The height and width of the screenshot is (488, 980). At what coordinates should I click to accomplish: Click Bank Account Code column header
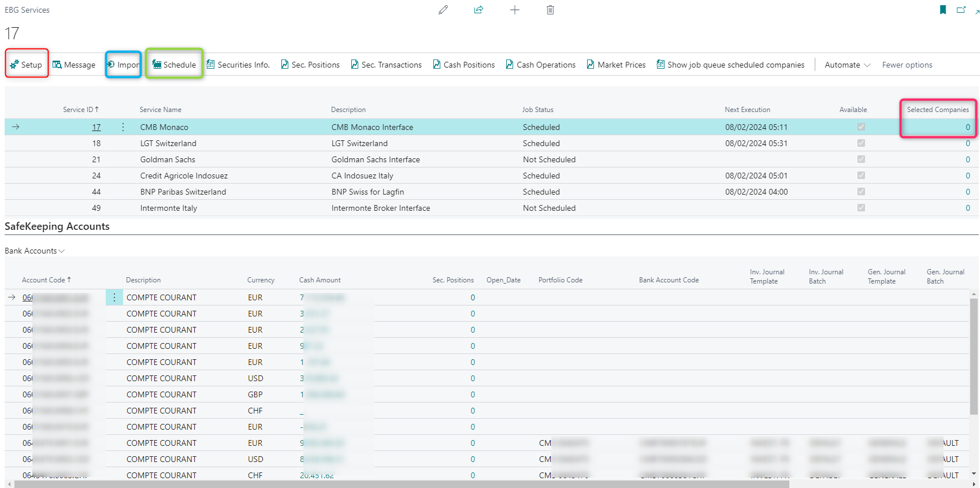pos(669,280)
